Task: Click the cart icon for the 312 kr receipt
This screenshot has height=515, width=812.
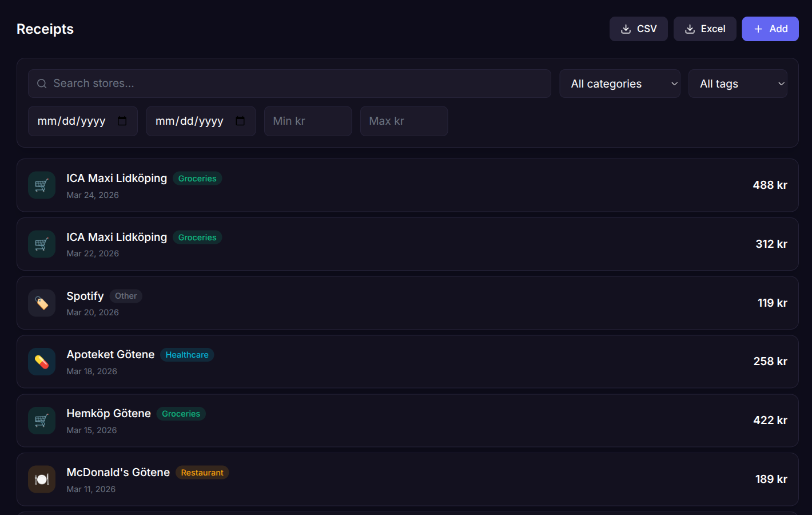Action: tap(42, 244)
